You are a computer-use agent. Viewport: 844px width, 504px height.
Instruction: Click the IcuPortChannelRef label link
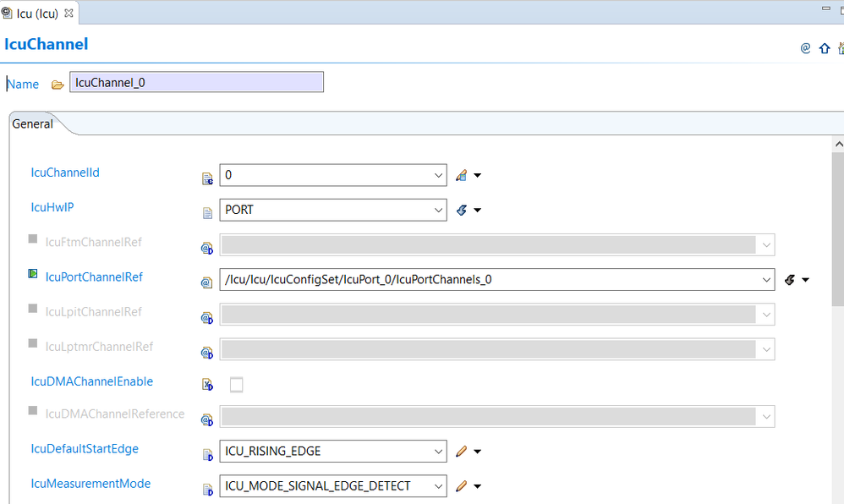pos(94,277)
